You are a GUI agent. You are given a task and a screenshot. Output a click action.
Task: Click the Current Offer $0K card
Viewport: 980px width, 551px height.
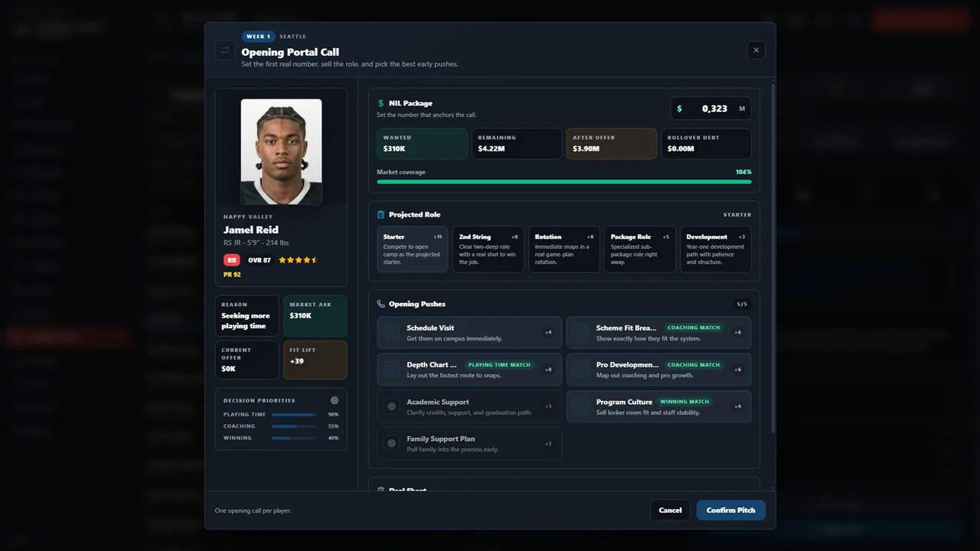coord(247,360)
